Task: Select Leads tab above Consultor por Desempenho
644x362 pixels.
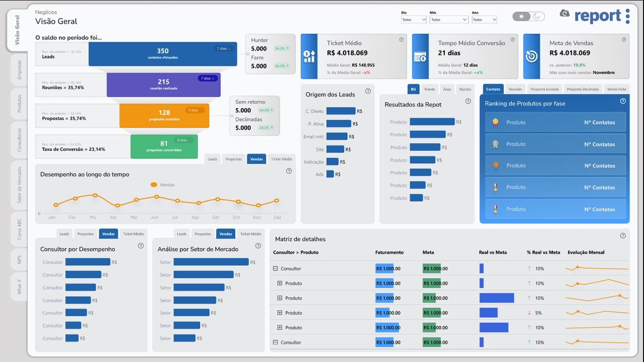Action: coord(64,234)
